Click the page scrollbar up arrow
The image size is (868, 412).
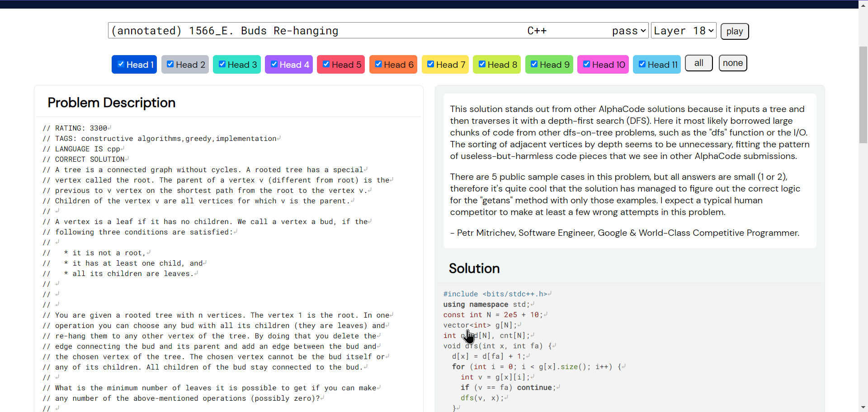[863, 4]
